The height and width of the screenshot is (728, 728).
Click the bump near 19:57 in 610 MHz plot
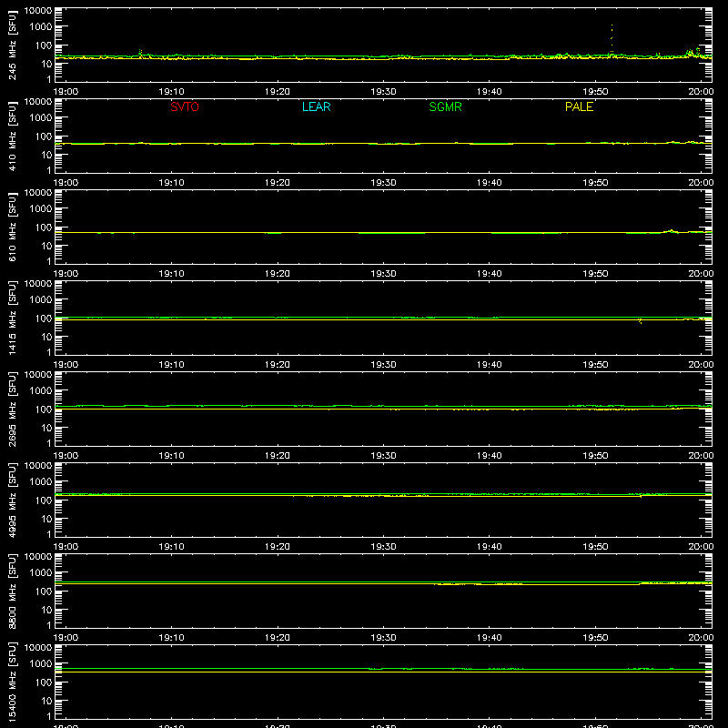pyautogui.click(x=671, y=231)
